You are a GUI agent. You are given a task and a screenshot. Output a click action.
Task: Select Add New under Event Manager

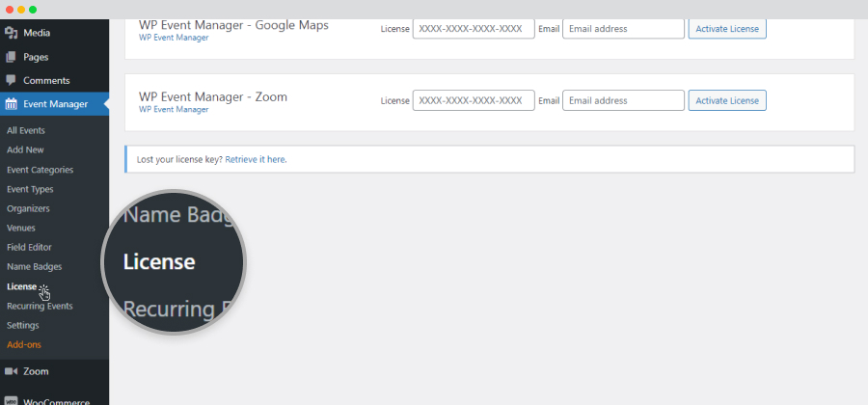[x=25, y=149]
